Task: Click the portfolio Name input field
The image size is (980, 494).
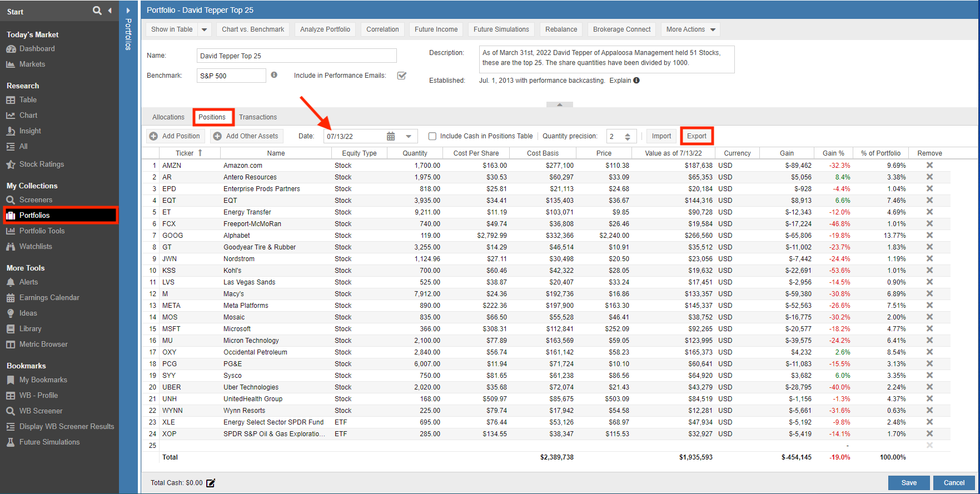Action: point(297,56)
